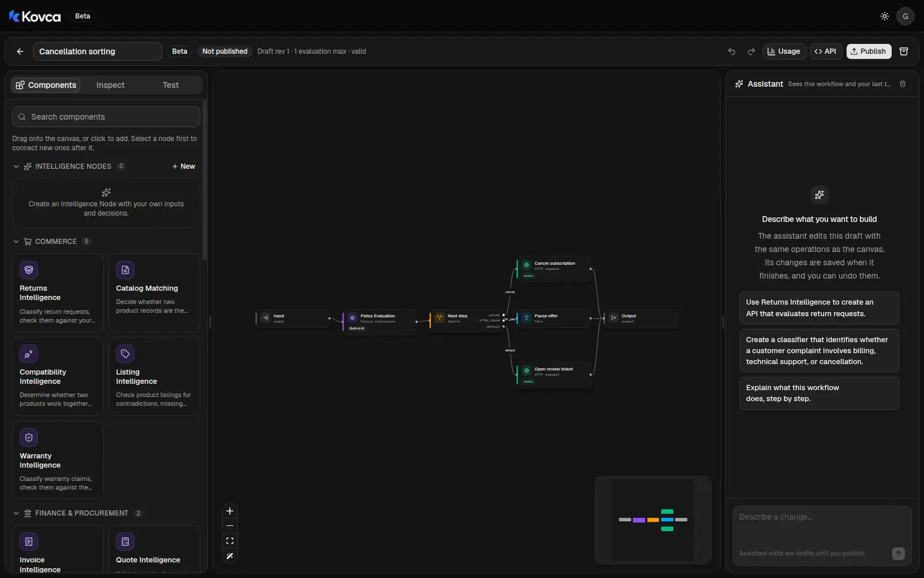Redo the last change
This screenshot has height=578, width=924.
point(751,51)
